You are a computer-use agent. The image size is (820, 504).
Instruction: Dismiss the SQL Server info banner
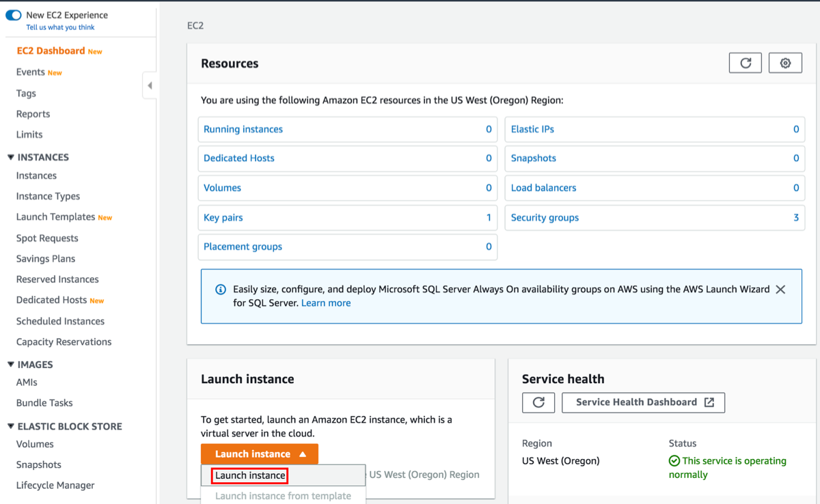780,290
